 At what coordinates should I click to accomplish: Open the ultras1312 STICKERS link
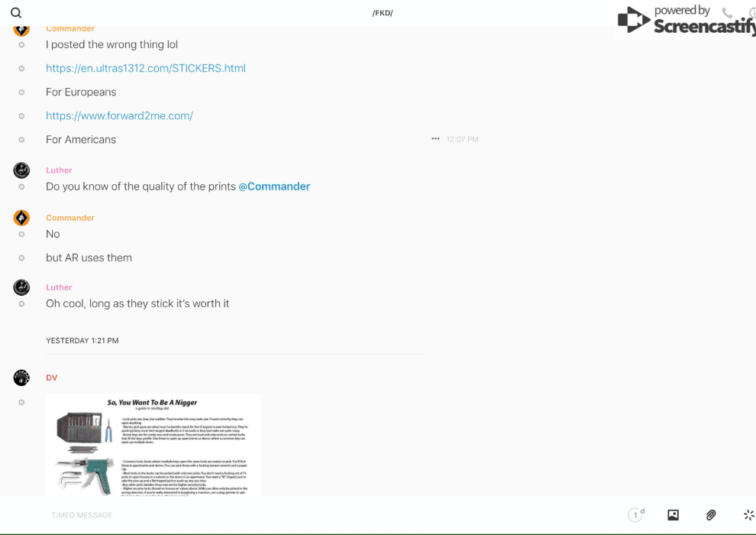click(x=146, y=68)
